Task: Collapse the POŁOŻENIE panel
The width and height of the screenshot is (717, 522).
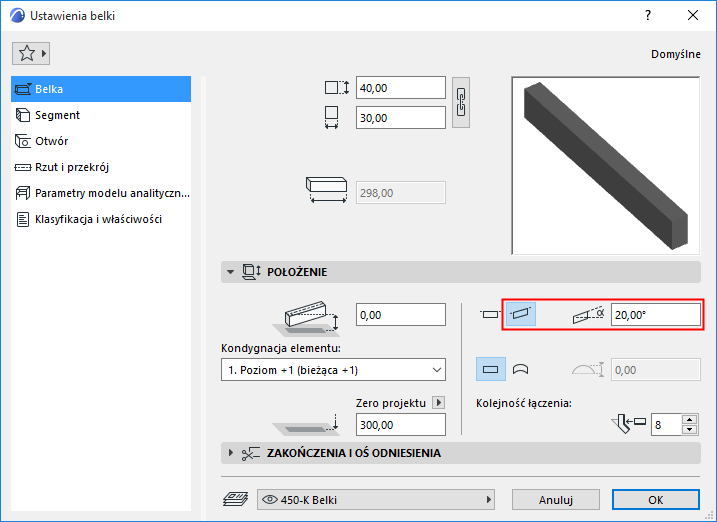Action: [x=230, y=272]
